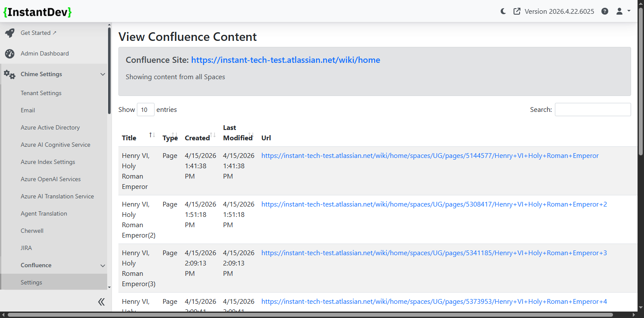The height and width of the screenshot is (318, 644).
Task: Open Henry+VI+Holy+Roman+Emperor+2 page link
Action: click(x=434, y=204)
